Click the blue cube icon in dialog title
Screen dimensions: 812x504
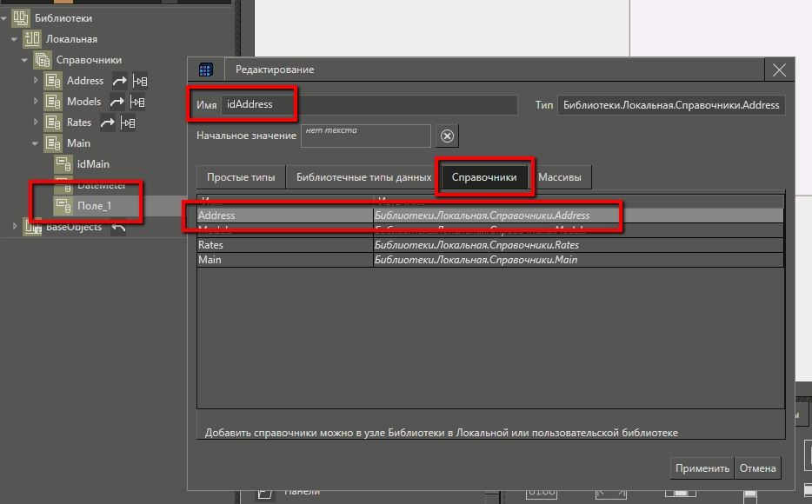click(x=206, y=70)
